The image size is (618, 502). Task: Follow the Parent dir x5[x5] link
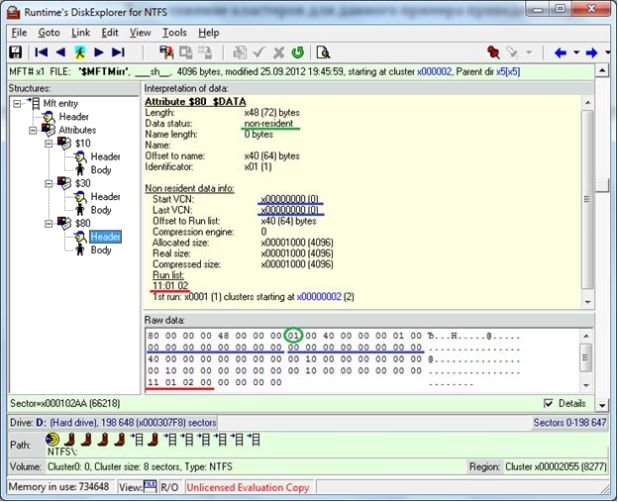[508, 72]
